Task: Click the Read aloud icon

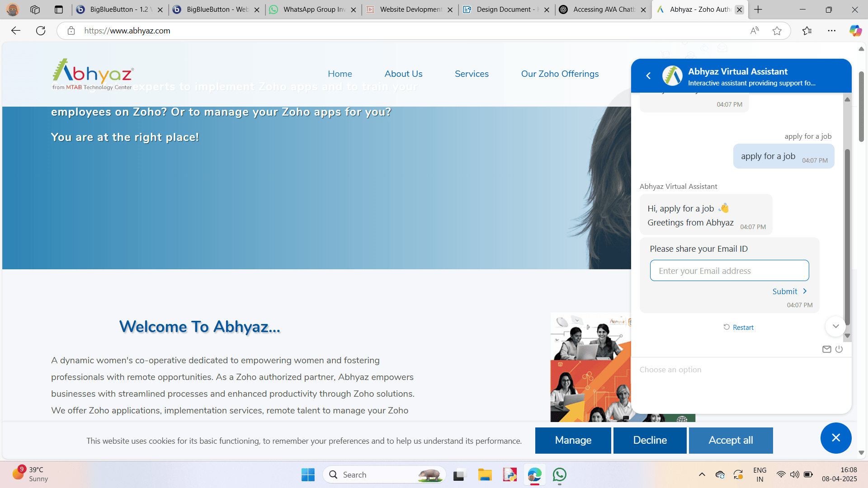Action: tap(755, 31)
